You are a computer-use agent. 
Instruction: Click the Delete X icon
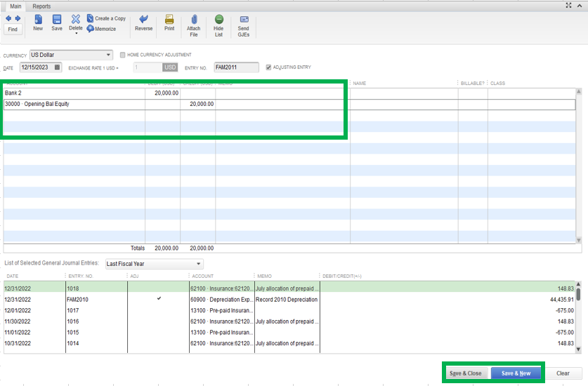click(76, 19)
